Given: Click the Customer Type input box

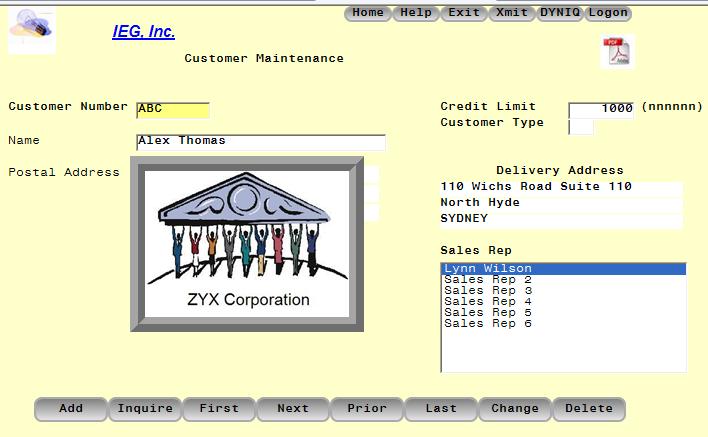Looking at the screenshot, I should pos(581,126).
